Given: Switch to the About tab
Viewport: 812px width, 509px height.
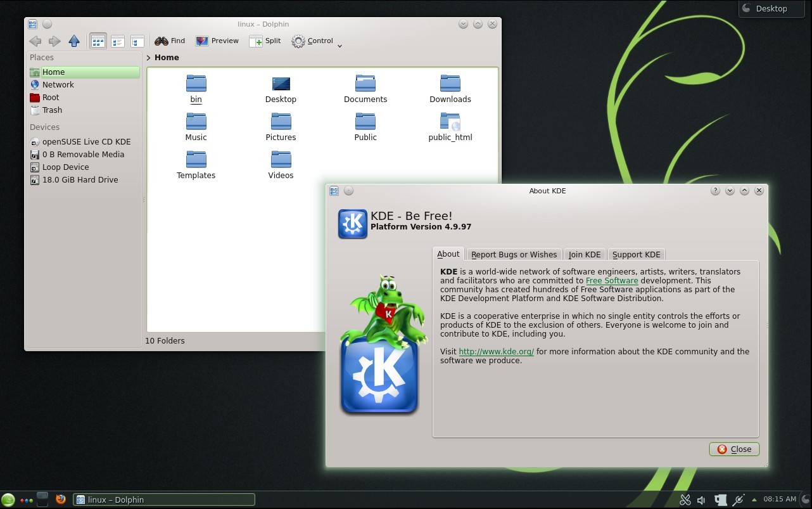Looking at the screenshot, I should (x=448, y=254).
